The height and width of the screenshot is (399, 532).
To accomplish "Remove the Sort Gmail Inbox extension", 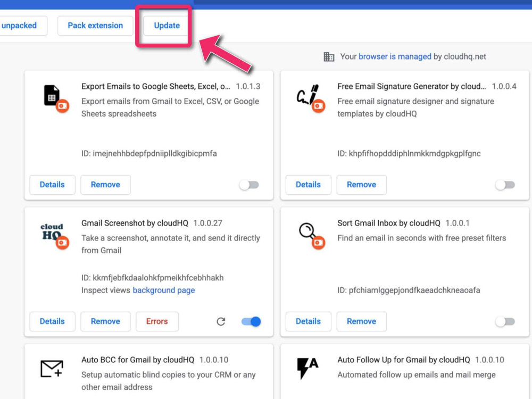I will coord(361,321).
